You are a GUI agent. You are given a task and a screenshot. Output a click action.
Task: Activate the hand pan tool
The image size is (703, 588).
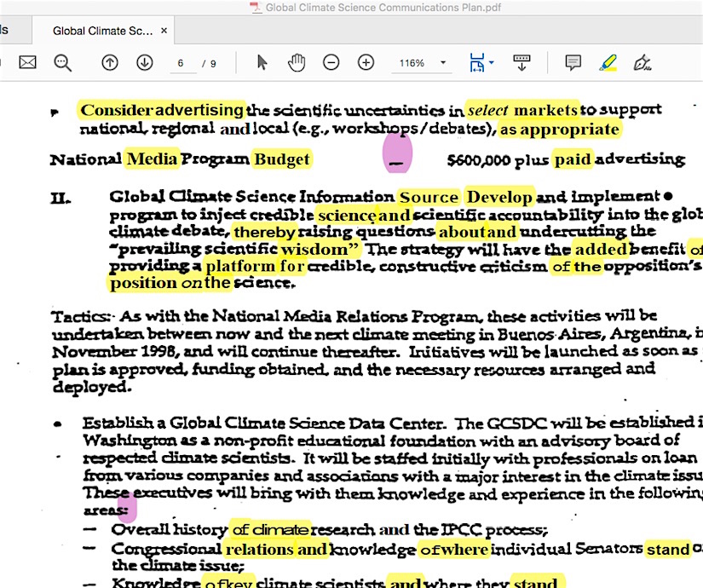[x=296, y=62]
